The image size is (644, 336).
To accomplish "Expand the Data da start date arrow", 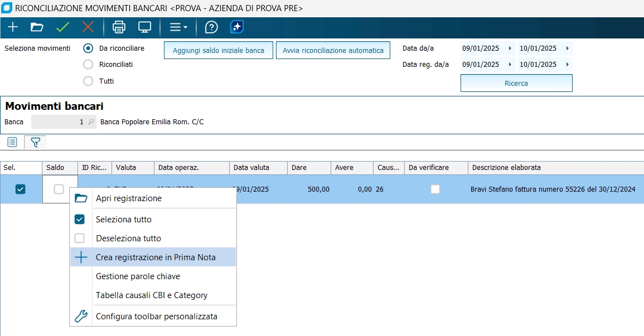I will (510, 48).
